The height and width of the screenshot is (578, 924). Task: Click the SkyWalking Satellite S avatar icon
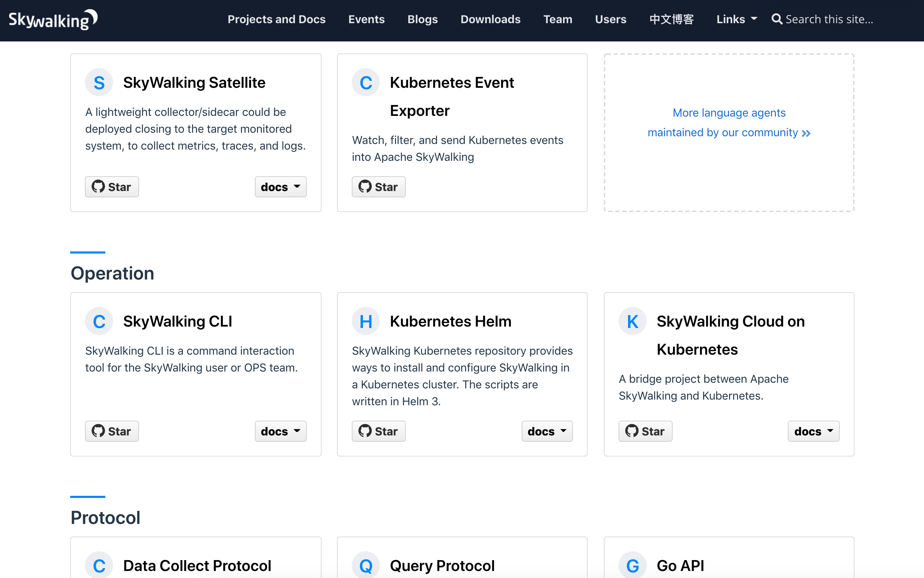tap(99, 83)
